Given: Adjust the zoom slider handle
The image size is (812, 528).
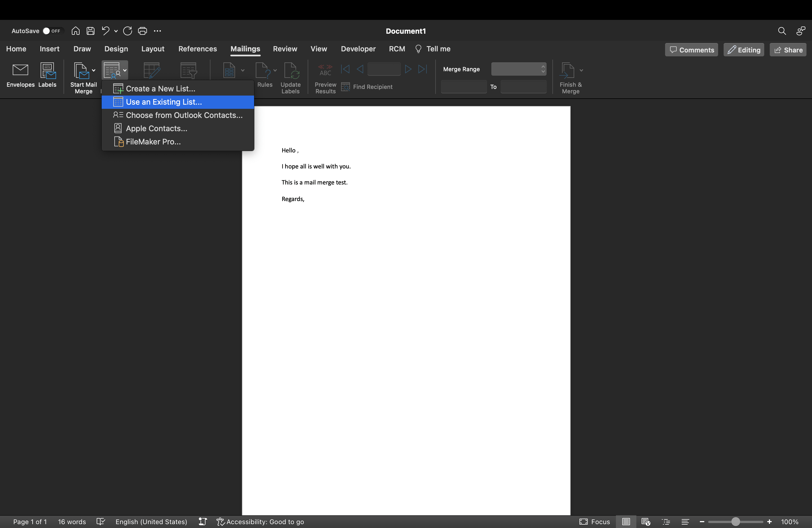Looking at the screenshot, I should (x=735, y=522).
